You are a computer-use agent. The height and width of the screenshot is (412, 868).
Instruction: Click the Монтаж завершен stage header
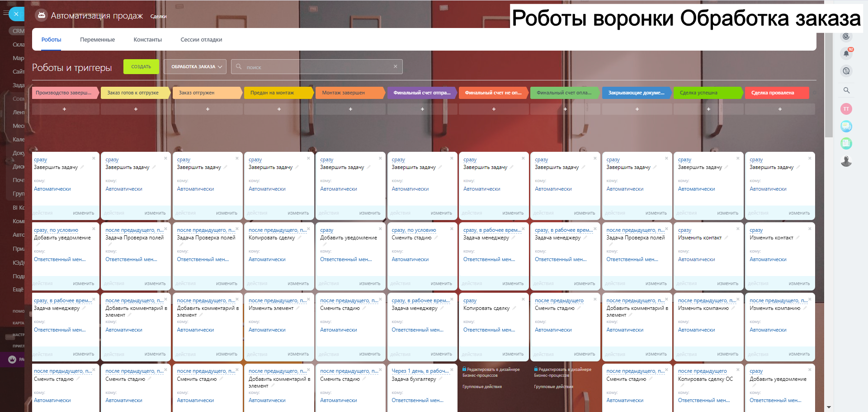click(350, 93)
